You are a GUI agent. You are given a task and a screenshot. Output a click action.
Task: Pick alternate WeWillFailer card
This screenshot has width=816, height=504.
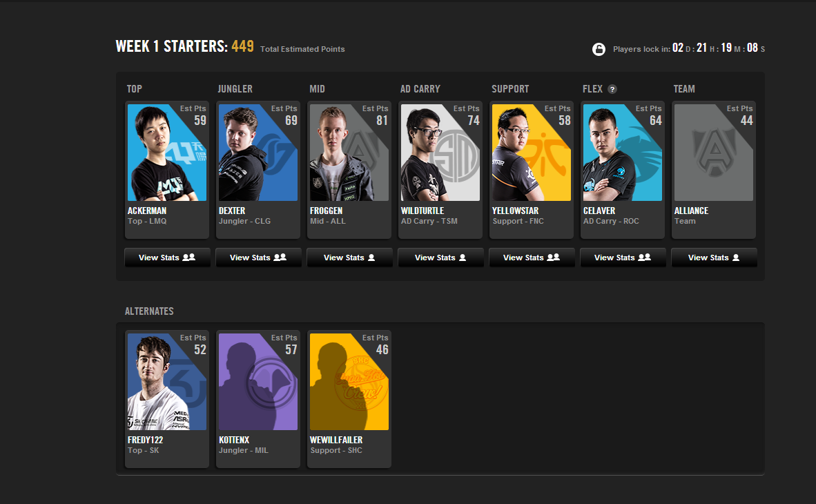tap(349, 399)
